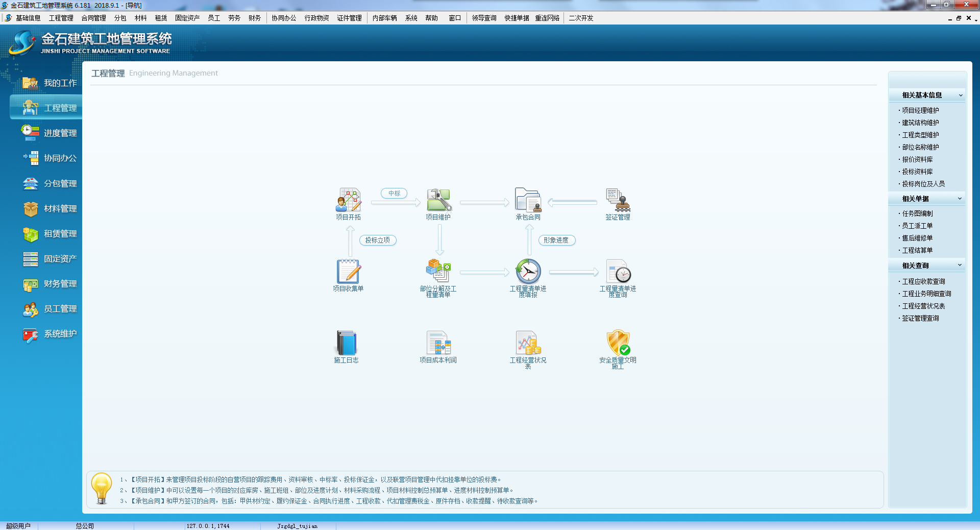The image size is (980, 530).
Task: Open the 工程业务明细查询 link
Action: (926, 294)
